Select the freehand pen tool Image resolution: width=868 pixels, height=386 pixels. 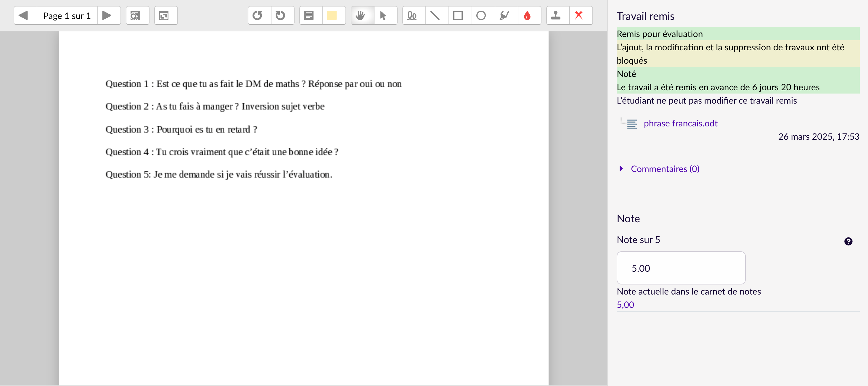click(x=412, y=15)
